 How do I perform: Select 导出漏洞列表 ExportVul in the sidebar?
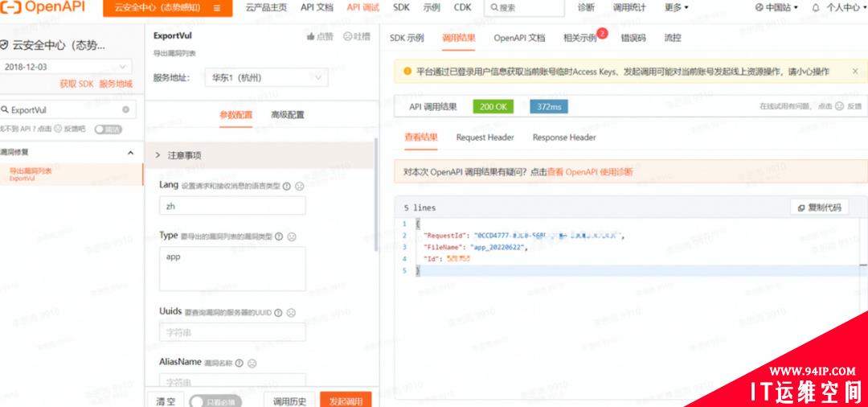(72, 175)
